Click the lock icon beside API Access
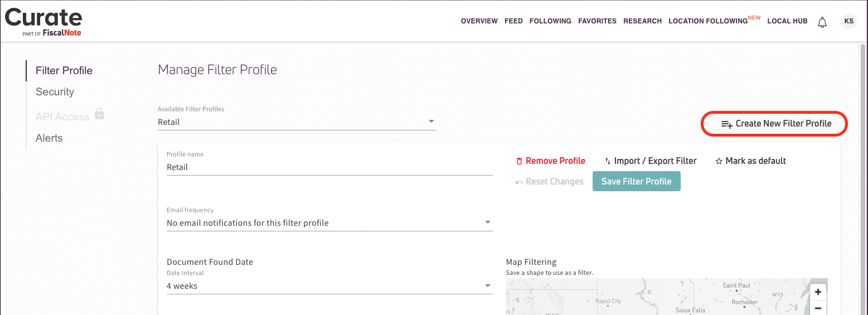The width and height of the screenshot is (868, 315). 99,114
